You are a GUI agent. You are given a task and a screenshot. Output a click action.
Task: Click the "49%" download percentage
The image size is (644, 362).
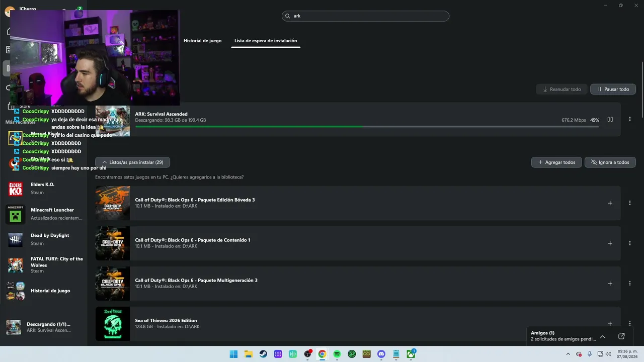tap(595, 120)
